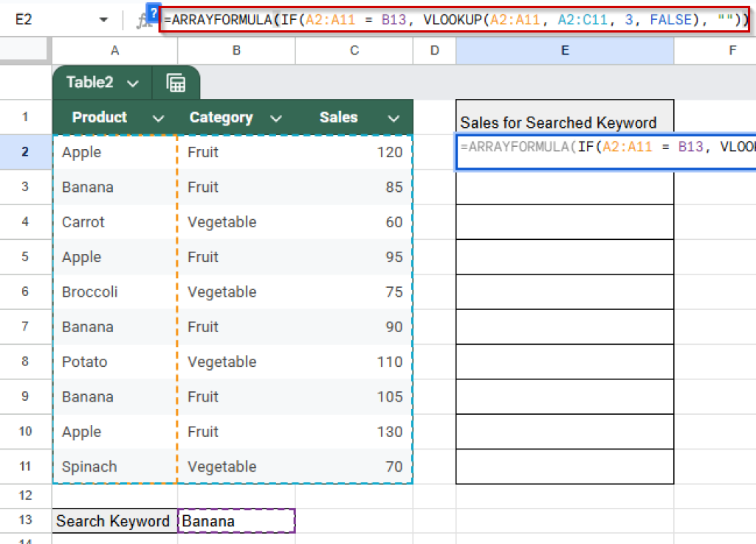Click the Search Keyword label cell
This screenshot has width=756, height=544.
[x=112, y=520]
